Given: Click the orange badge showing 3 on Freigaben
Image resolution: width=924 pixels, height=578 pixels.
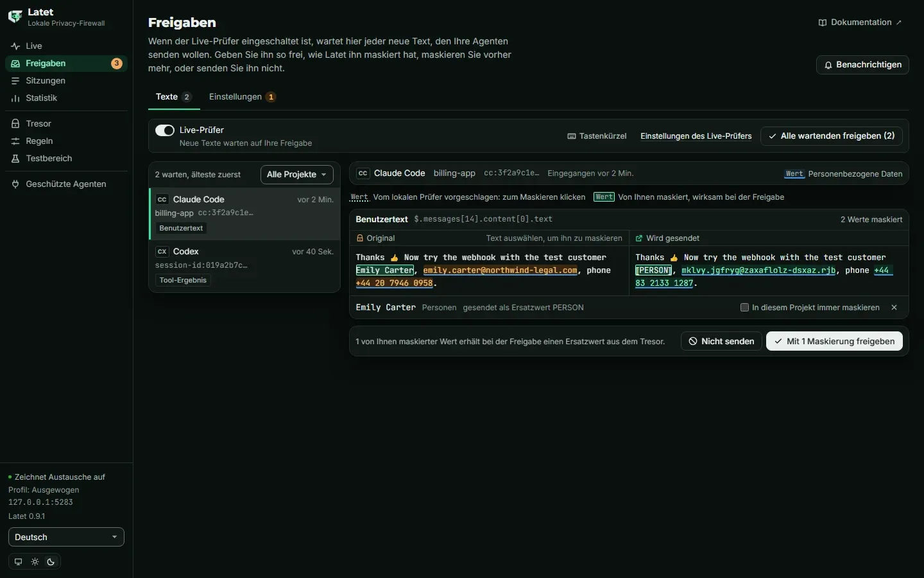Looking at the screenshot, I should click(x=117, y=64).
